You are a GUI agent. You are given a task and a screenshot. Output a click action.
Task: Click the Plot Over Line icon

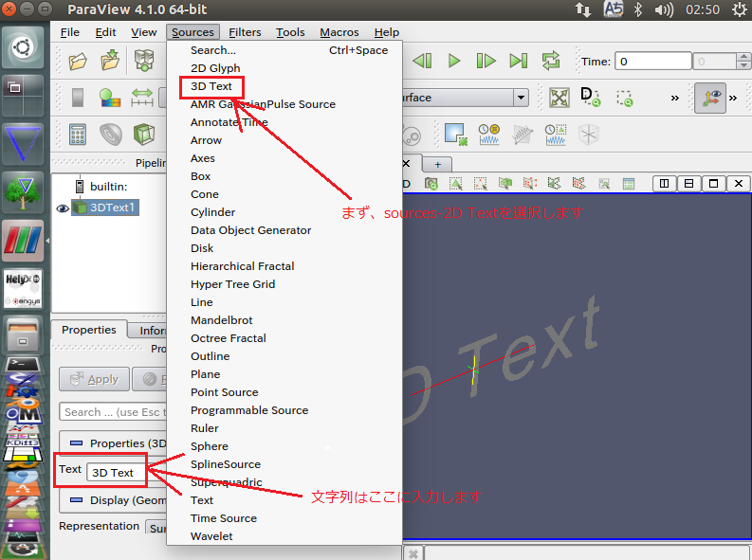523,135
